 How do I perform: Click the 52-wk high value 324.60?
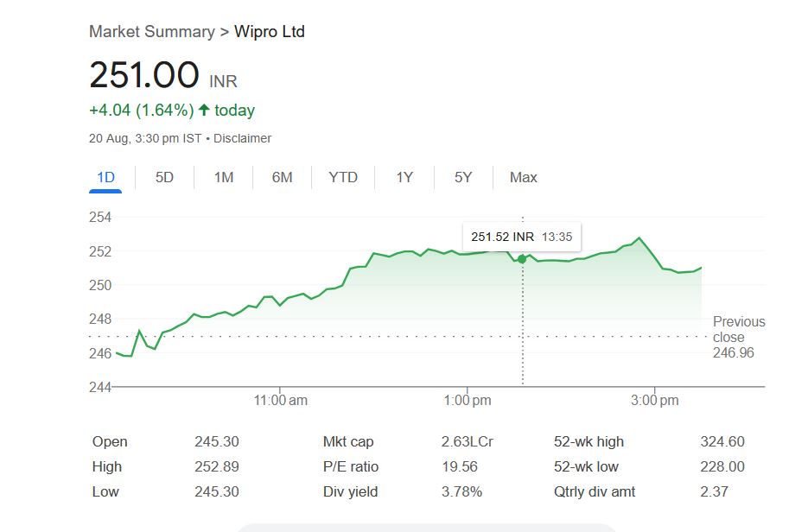722,442
